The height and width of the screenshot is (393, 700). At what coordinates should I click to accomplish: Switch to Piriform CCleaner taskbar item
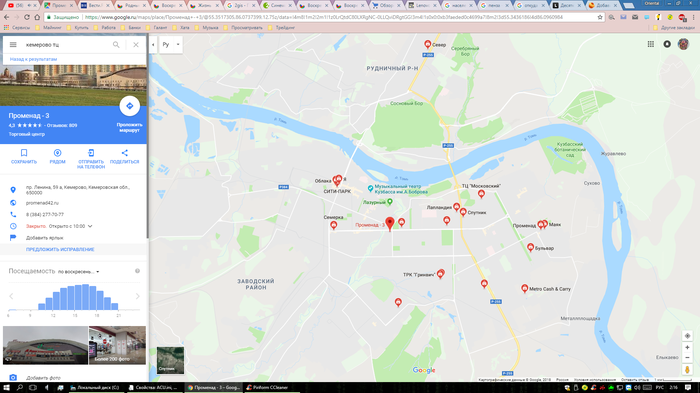(x=267, y=388)
